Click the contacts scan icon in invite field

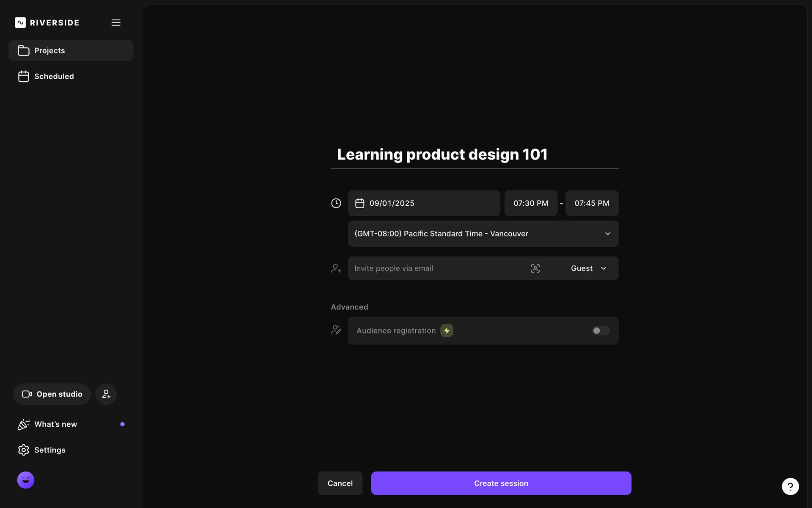coord(535,268)
